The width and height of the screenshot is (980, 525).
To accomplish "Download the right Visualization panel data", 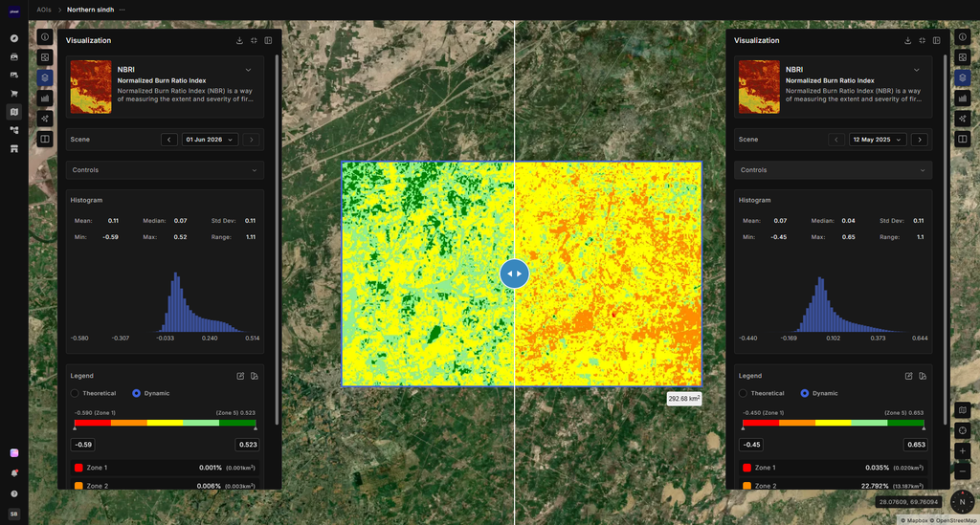I will (907, 40).
